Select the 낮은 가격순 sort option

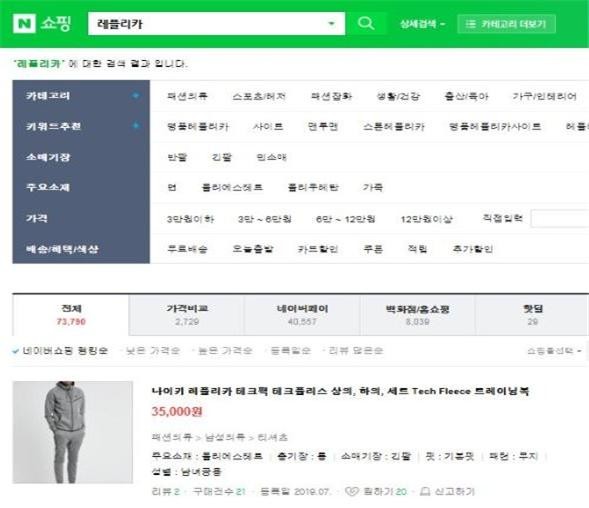[153, 351]
